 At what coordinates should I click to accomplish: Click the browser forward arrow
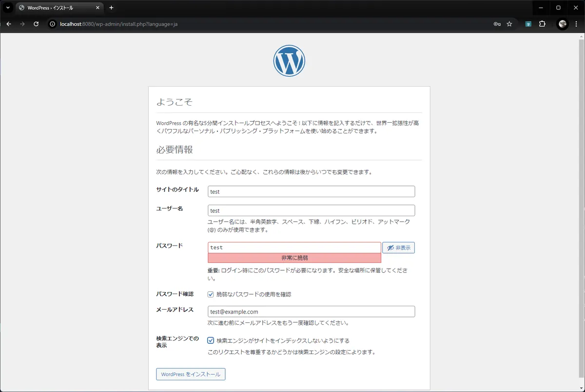pos(22,24)
